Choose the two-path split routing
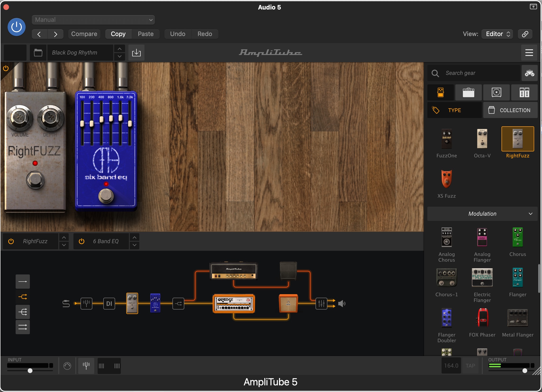The height and width of the screenshot is (392, 542). coord(23,297)
